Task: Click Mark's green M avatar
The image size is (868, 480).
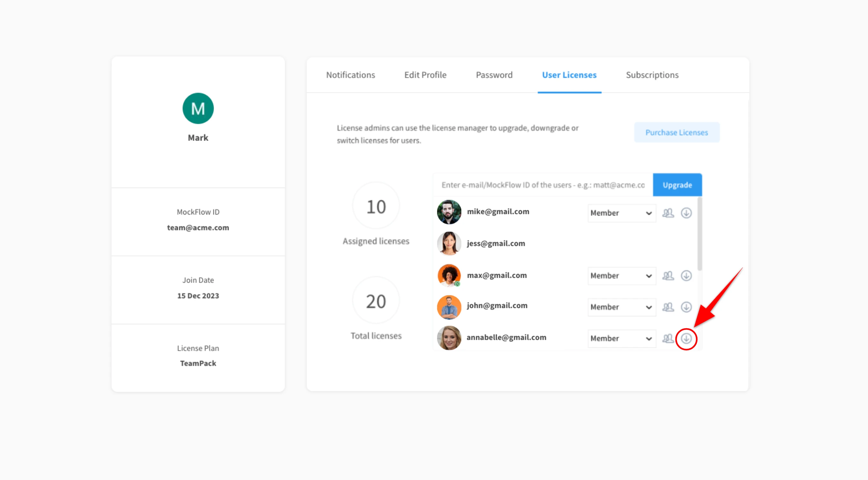Action: (x=198, y=108)
